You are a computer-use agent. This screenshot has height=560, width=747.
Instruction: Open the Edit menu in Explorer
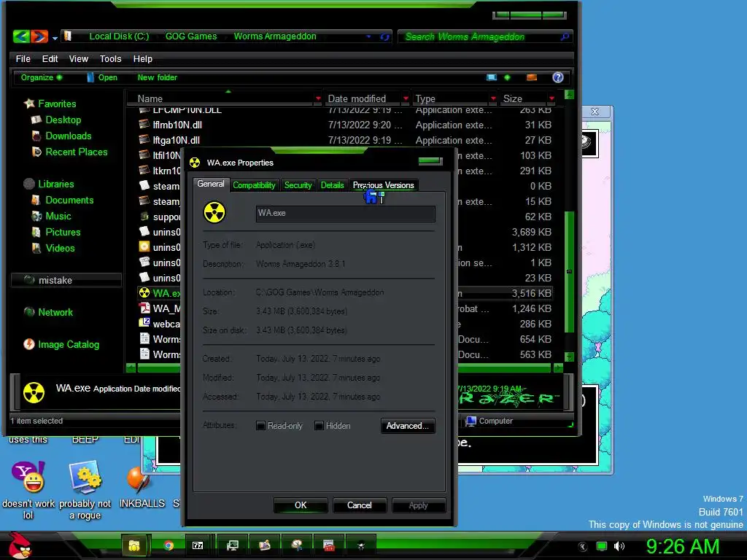(x=50, y=58)
